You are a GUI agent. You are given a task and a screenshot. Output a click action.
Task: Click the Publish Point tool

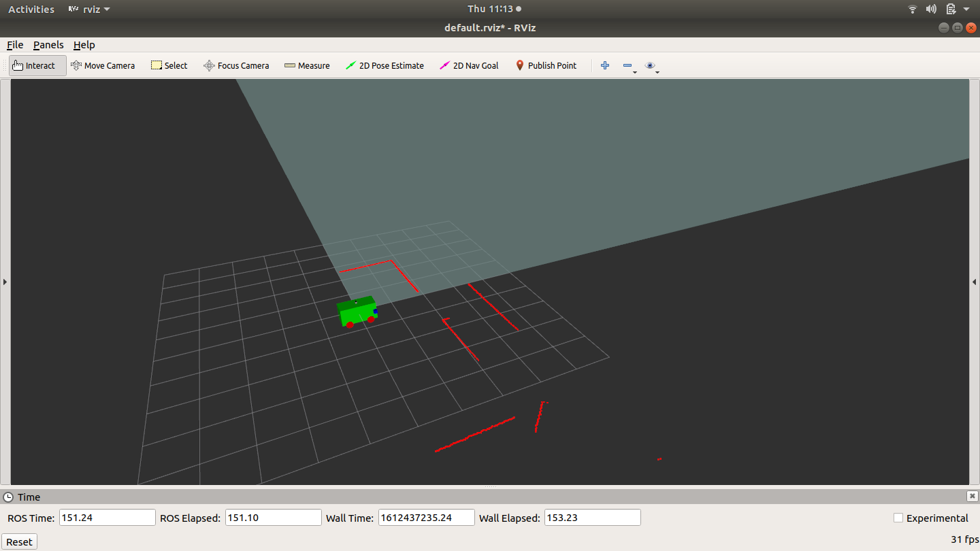546,65
